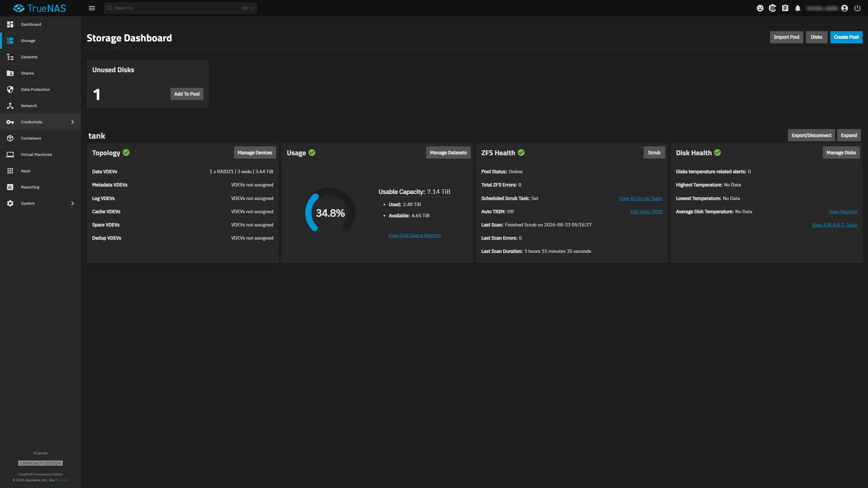868x488 pixels.
Task: Click the Import Pool button
Action: tap(786, 37)
